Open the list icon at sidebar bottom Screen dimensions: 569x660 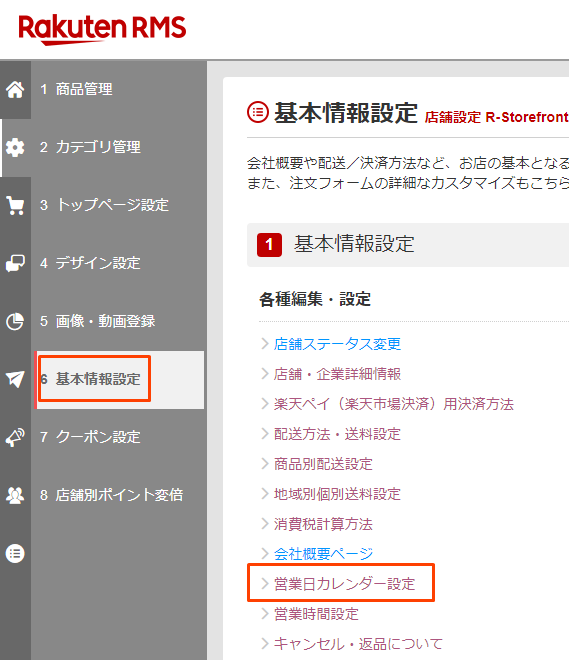(15, 554)
